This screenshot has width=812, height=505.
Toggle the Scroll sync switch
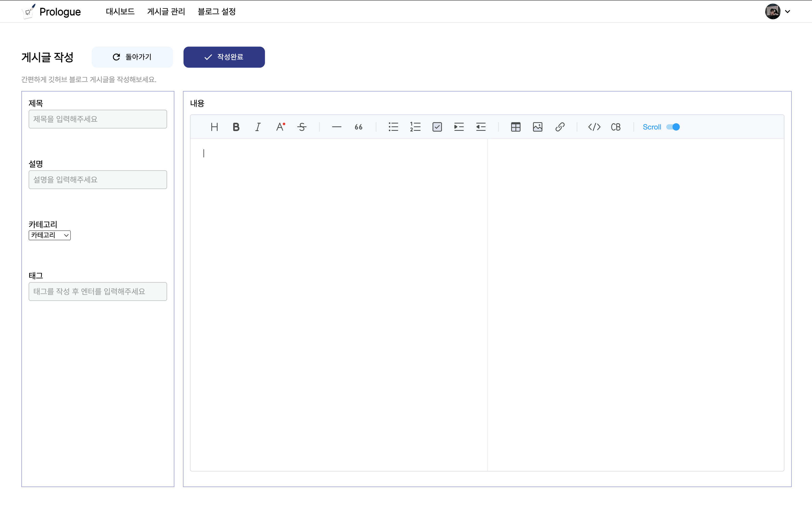673,127
